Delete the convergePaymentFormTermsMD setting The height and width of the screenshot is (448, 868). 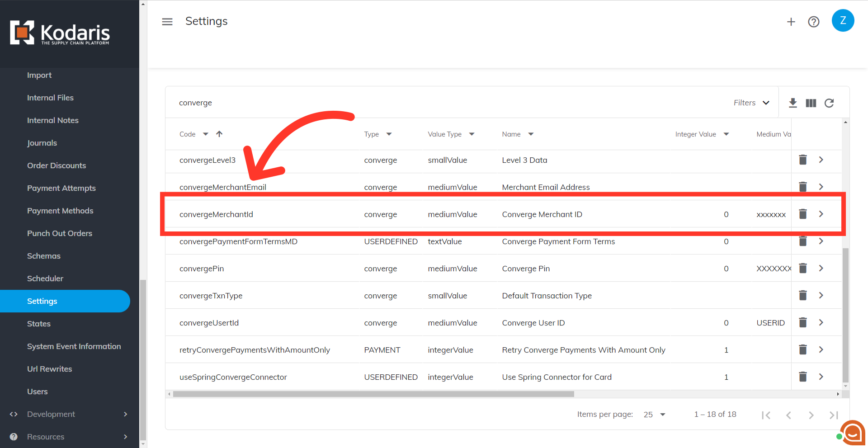click(x=803, y=241)
